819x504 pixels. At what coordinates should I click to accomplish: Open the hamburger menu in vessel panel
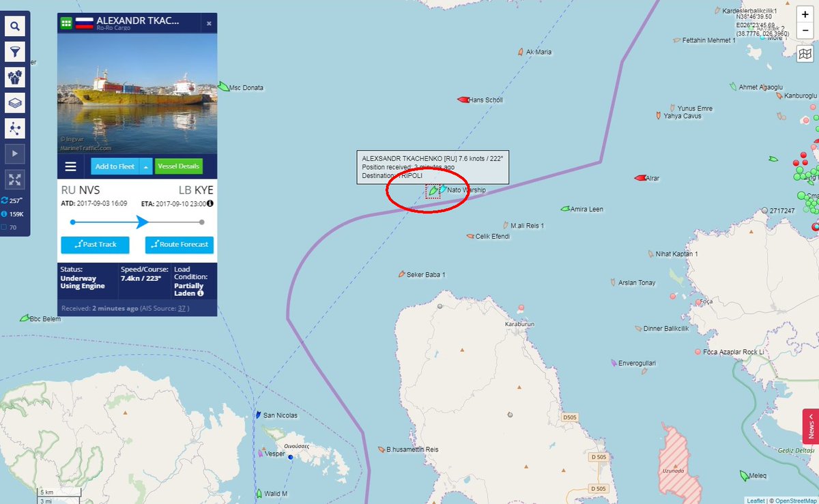point(70,166)
